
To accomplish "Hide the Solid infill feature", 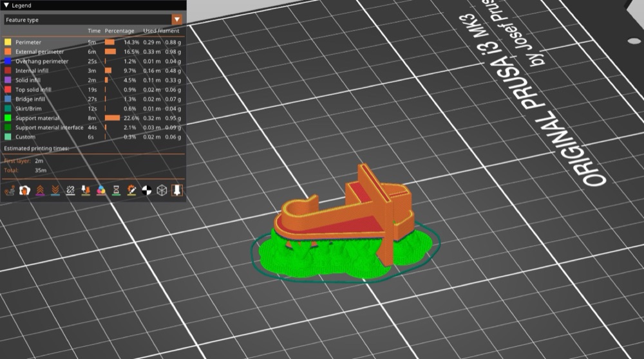I will click(x=28, y=80).
